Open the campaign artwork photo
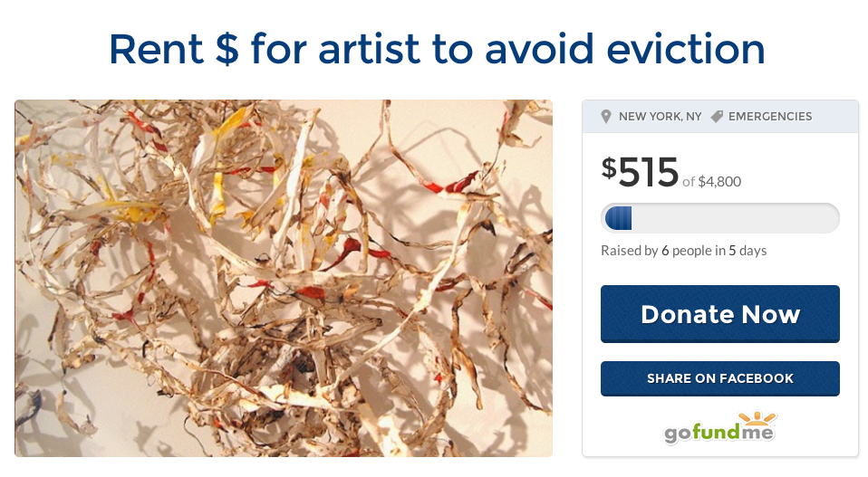This screenshot has width=868, height=477. 284,278
